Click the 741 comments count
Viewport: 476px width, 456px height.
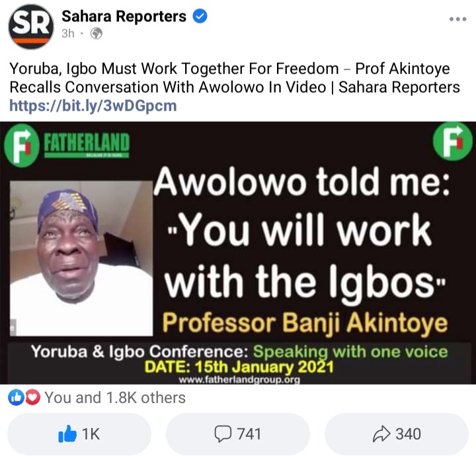[249, 433]
